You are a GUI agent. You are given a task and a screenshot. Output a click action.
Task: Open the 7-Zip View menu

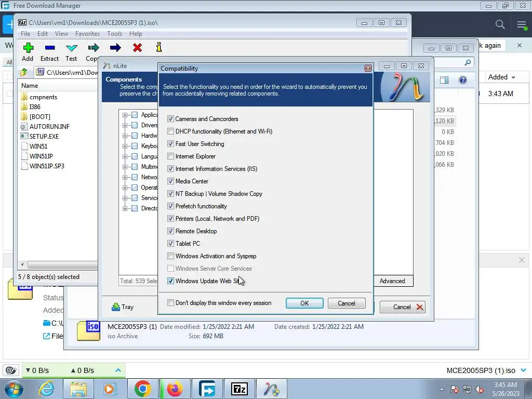tap(61, 34)
